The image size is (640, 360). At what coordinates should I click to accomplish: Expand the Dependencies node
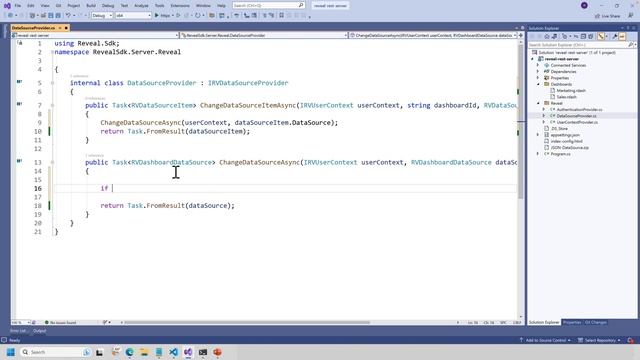(538, 71)
